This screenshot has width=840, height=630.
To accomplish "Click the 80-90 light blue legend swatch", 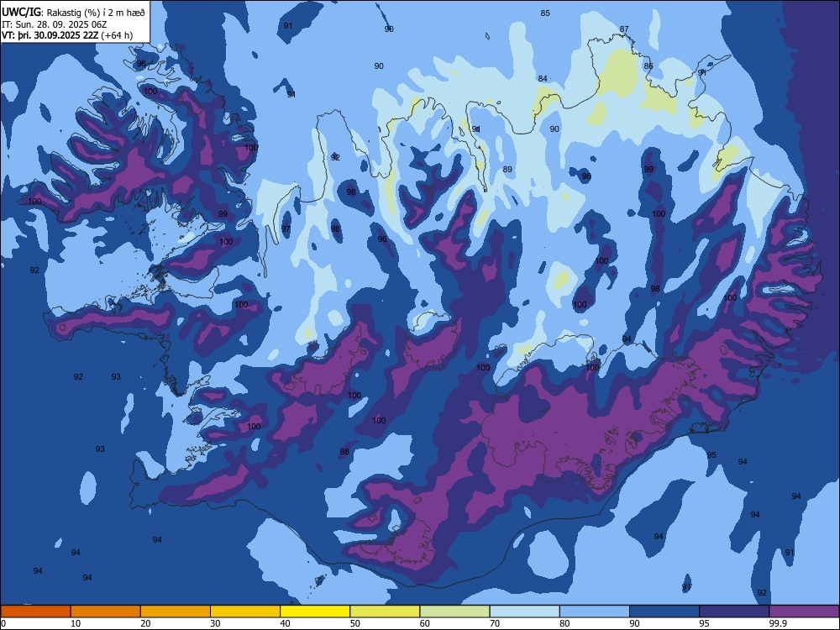I will click(x=595, y=612).
